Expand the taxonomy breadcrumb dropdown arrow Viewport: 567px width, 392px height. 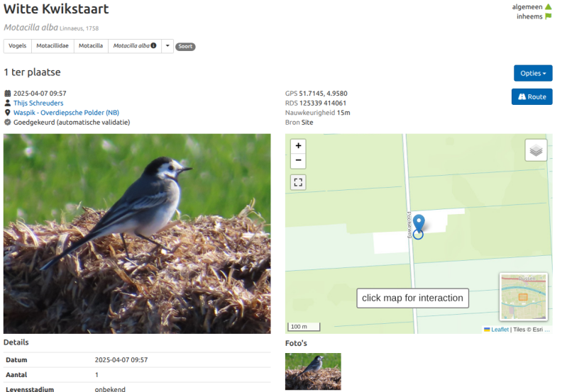tap(167, 46)
